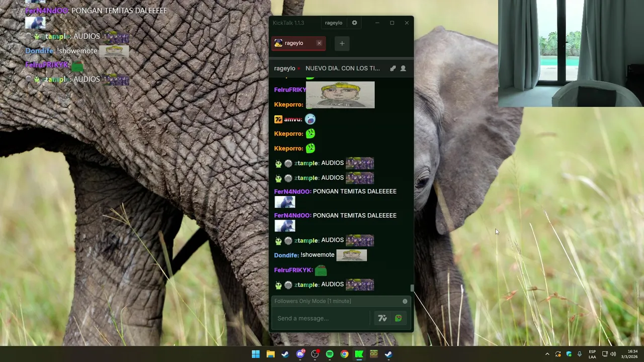The width and height of the screenshot is (644, 362).
Task: Click the sync icon in system tray
Action: [558, 354]
